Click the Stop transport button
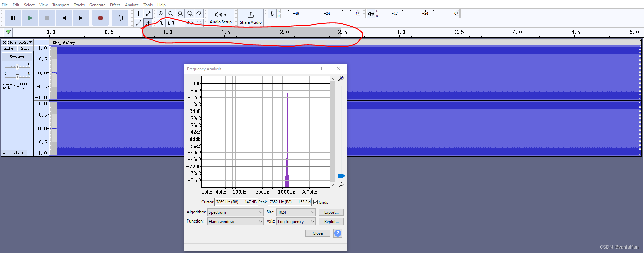The width and height of the screenshot is (644, 253). pyautogui.click(x=47, y=18)
